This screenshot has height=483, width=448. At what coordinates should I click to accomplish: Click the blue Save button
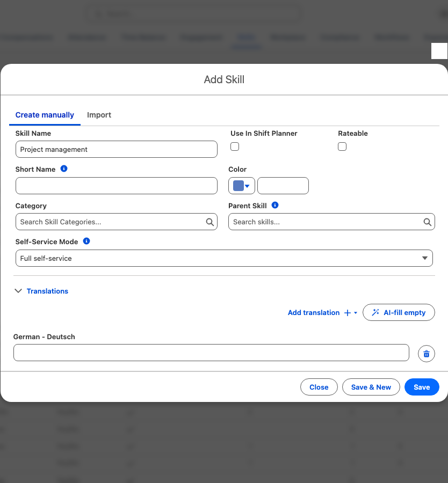[422, 387]
